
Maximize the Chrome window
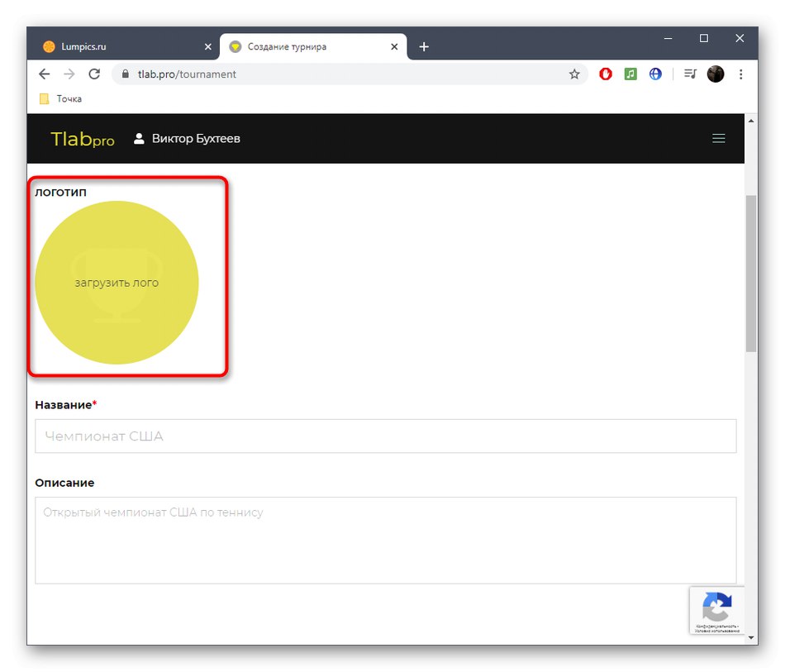click(704, 38)
